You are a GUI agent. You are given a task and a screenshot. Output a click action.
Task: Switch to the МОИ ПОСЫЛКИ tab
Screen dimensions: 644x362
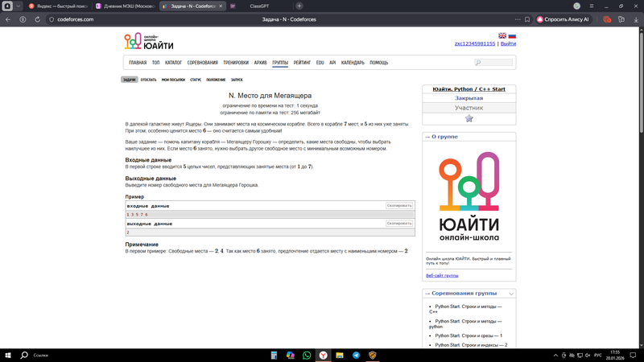[173, 80]
